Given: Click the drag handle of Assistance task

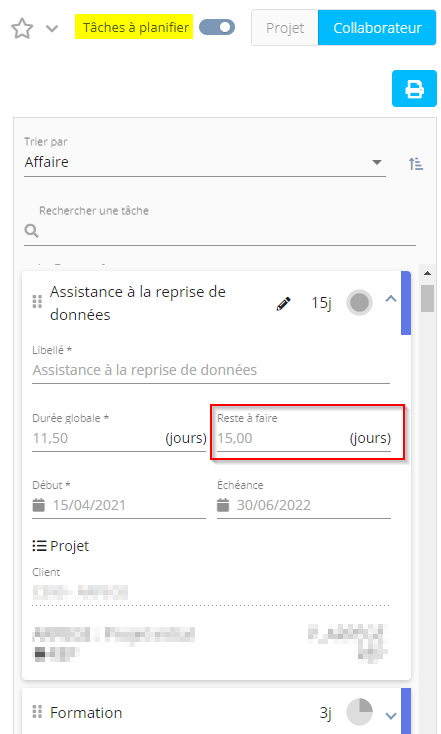Looking at the screenshot, I should [x=37, y=302].
